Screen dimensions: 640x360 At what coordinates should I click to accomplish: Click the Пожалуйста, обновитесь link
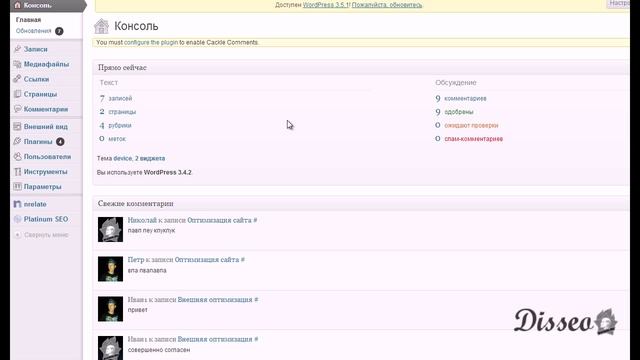click(387, 5)
